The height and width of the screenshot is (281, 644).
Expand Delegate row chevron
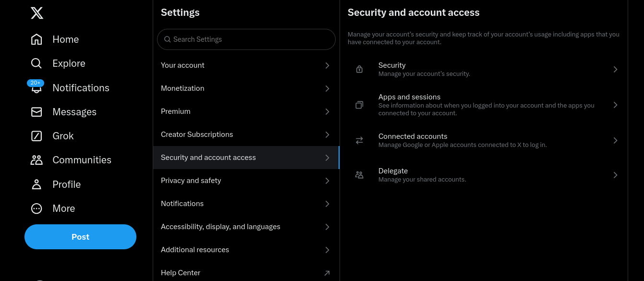[x=615, y=175]
